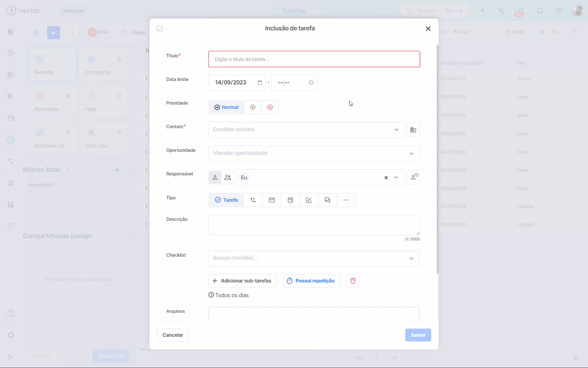Click the Cancelar button
588x368 pixels.
[173, 335]
